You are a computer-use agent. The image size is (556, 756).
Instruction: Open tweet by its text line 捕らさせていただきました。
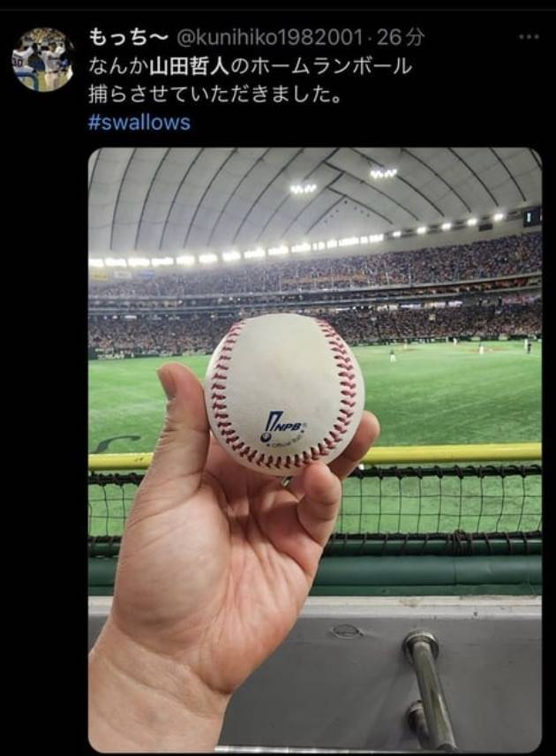[214, 94]
